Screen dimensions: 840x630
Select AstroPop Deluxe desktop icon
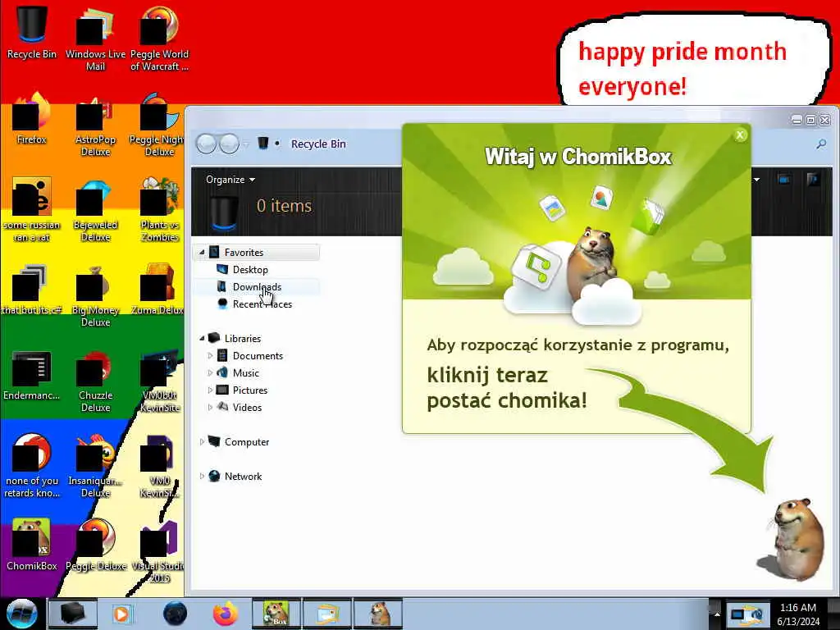pyautogui.click(x=95, y=125)
